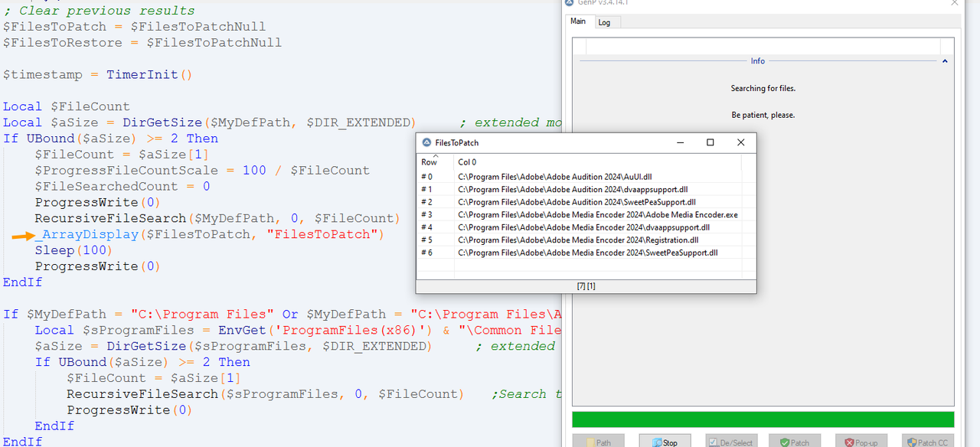Click the [7] [1] status text
The image size is (980, 447).
[x=586, y=286]
